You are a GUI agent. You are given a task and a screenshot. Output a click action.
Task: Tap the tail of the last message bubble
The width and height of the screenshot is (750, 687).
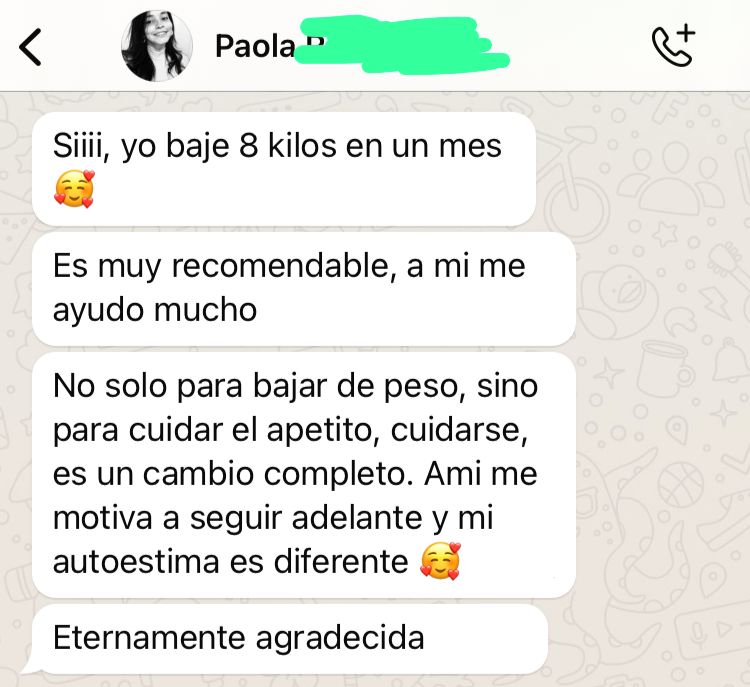29,667
